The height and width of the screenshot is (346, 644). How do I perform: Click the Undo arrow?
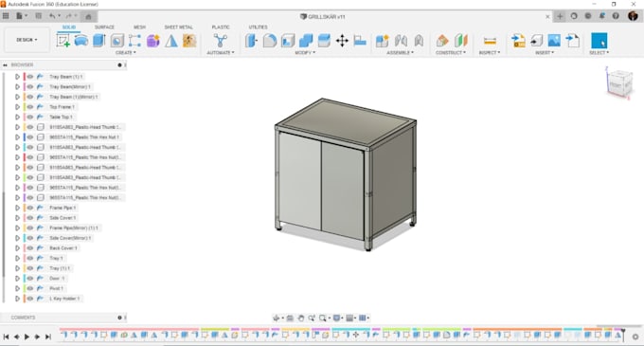point(52,16)
